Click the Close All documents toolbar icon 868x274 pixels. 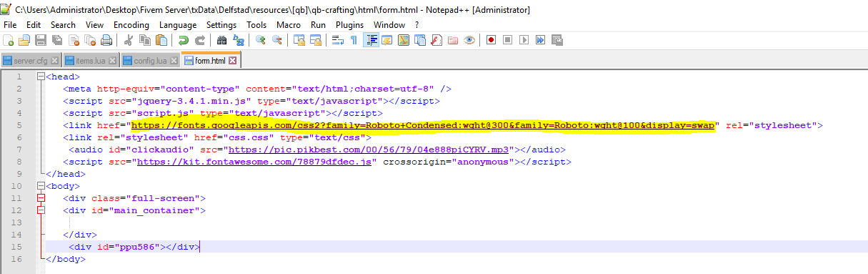coord(90,39)
